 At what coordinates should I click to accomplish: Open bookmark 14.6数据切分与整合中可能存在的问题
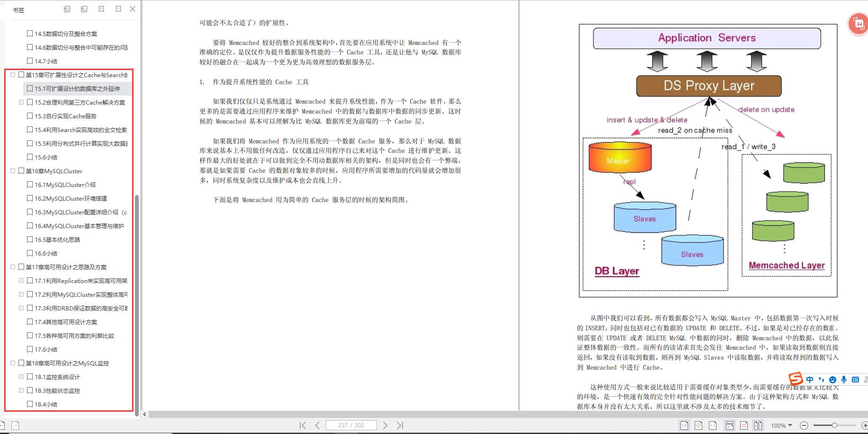(81, 47)
